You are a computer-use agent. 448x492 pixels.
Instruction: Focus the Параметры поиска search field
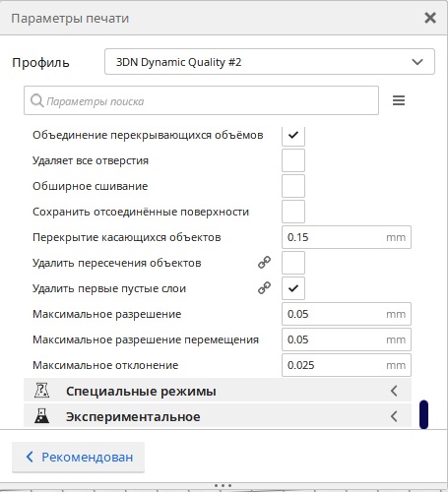(x=201, y=100)
